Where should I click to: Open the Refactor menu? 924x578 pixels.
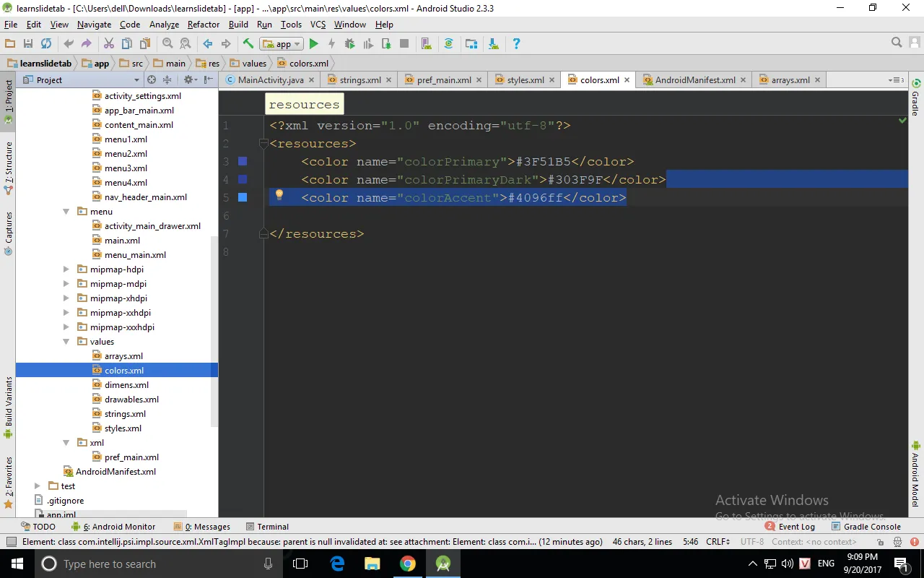204,25
